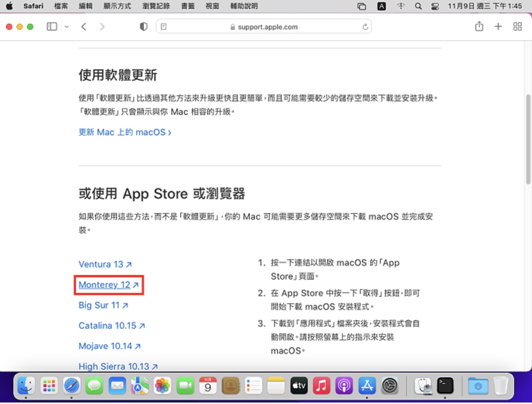The image size is (532, 404).
Task: Go forward to the next page
Action: click(102, 26)
